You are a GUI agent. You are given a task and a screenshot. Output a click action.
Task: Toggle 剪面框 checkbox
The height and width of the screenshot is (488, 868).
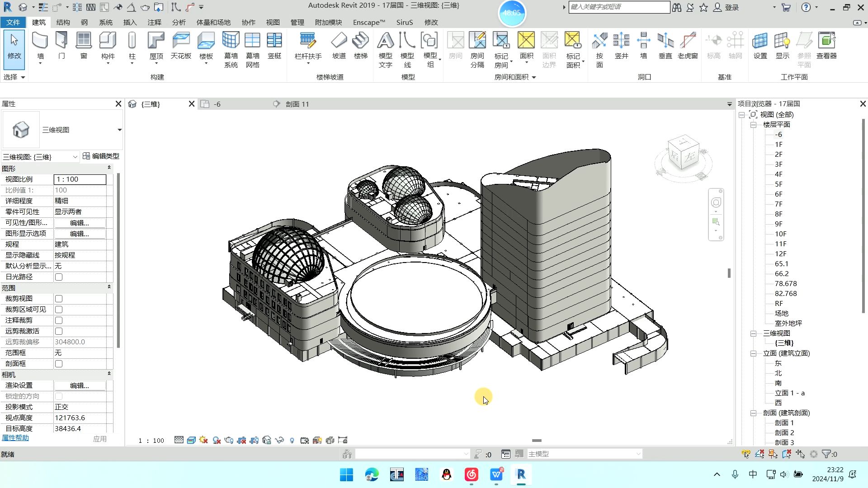(x=58, y=363)
